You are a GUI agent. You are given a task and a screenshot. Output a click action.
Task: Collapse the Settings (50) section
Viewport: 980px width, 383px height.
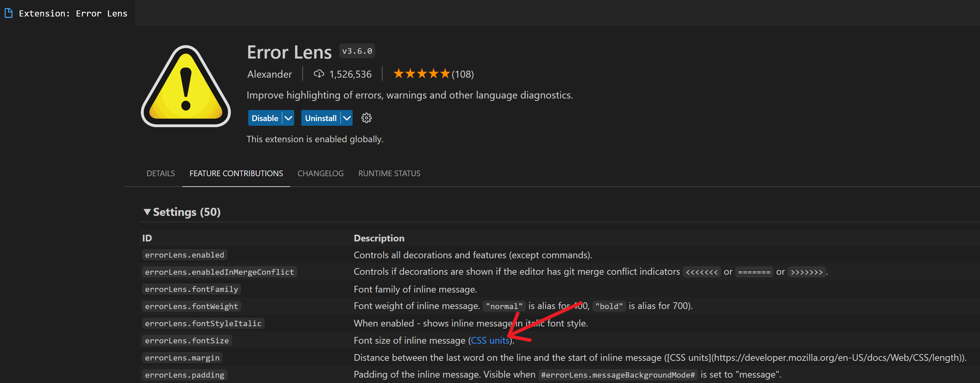point(147,212)
